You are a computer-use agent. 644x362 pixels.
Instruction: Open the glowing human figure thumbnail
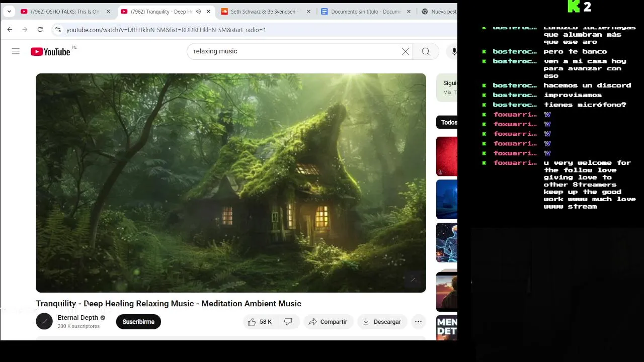click(447, 242)
